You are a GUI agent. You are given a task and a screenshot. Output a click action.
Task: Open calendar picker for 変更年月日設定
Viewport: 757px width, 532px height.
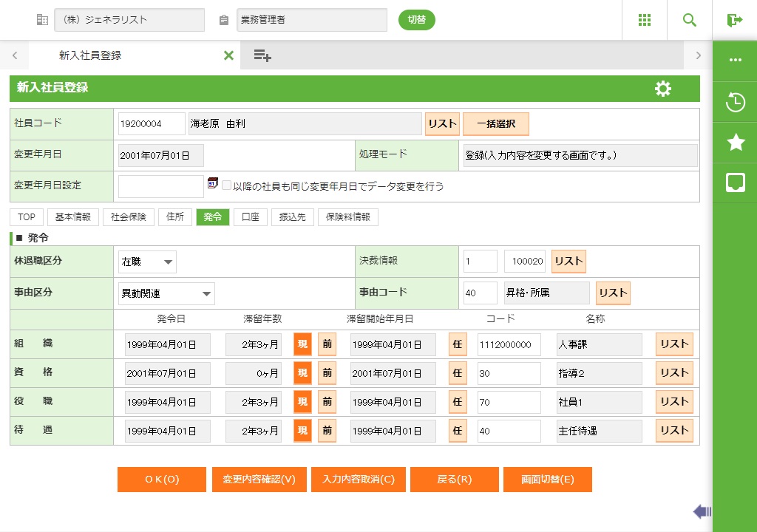tap(213, 184)
